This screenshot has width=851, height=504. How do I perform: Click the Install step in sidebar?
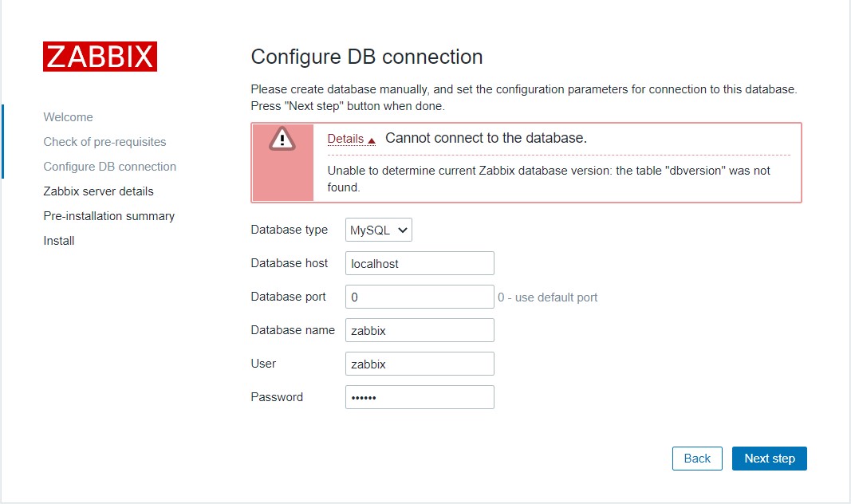[58, 241]
